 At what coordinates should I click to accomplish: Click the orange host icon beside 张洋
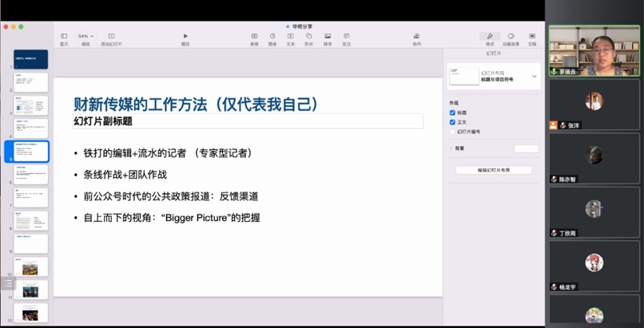[553, 125]
